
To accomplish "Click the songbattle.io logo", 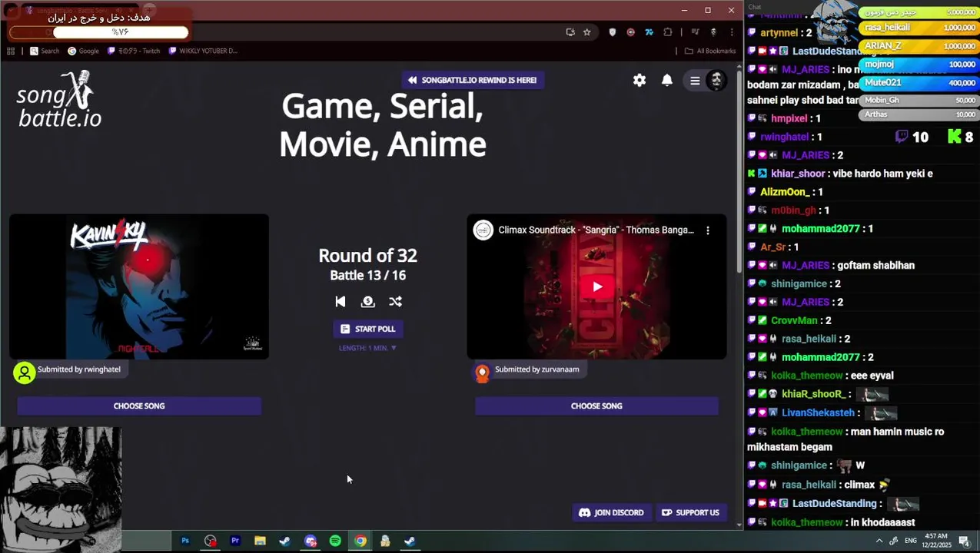I will tap(59, 99).
